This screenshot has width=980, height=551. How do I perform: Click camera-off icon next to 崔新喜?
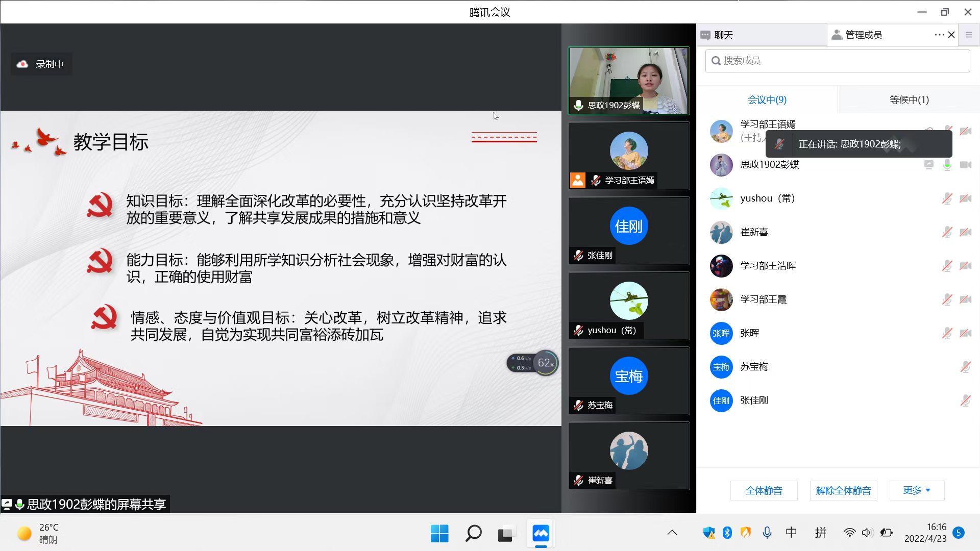click(x=965, y=232)
